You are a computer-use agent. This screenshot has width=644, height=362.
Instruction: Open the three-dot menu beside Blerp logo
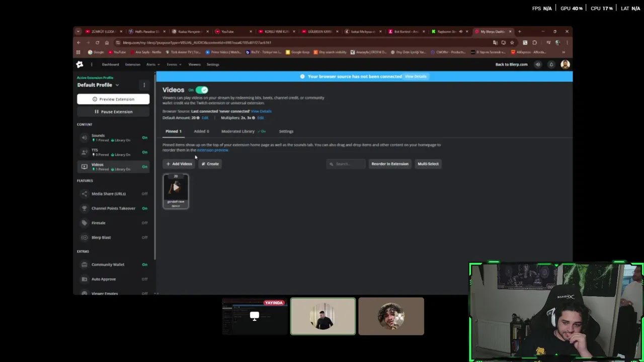point(92,64)
